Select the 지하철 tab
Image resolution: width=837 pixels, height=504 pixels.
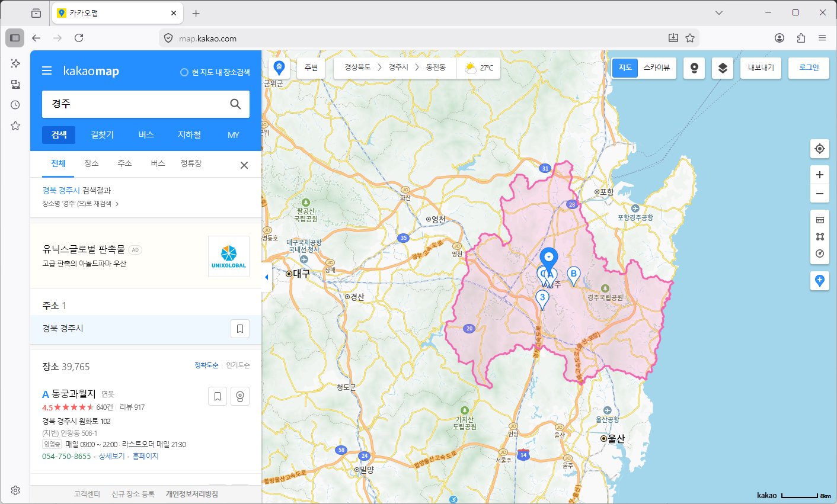(190, 135)
